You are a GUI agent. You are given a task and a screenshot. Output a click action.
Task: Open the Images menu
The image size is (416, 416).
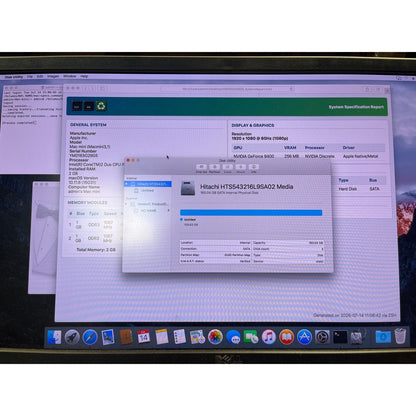point(53,76)
